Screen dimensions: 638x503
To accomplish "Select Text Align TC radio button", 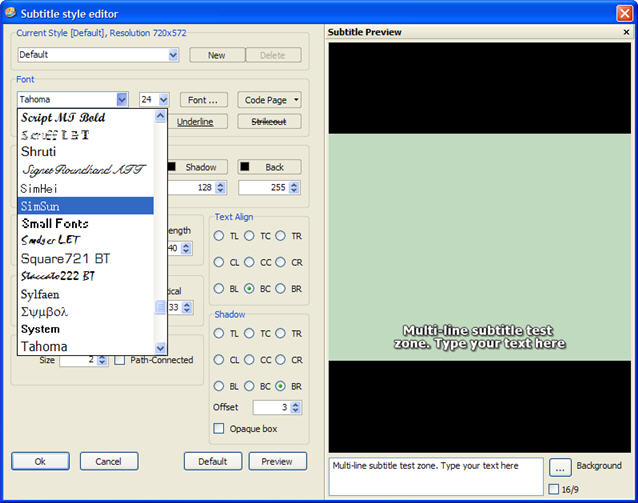I will click(249, 236).
